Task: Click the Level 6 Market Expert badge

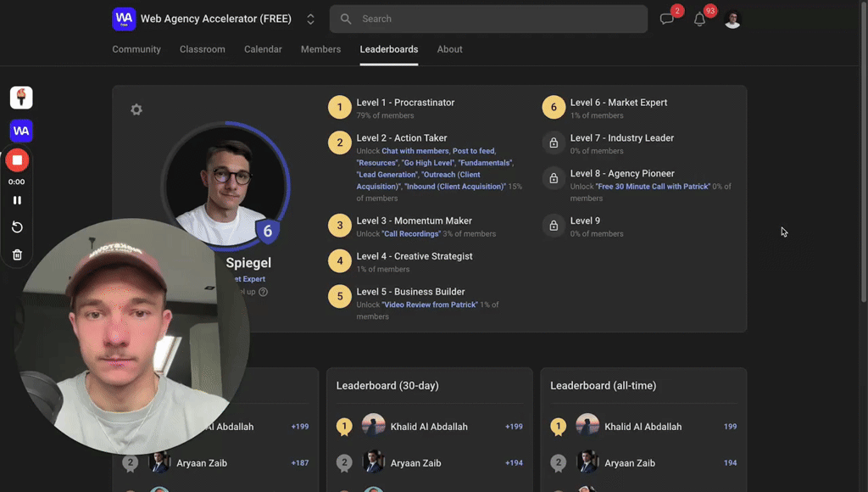Action: pos(554,107)
